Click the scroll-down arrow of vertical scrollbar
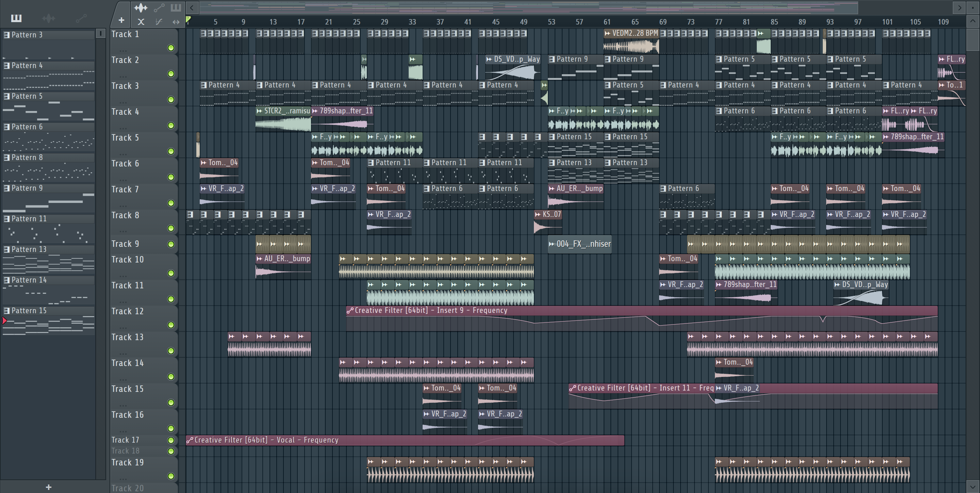The image size is (980, 493). (x=973, y=487)
